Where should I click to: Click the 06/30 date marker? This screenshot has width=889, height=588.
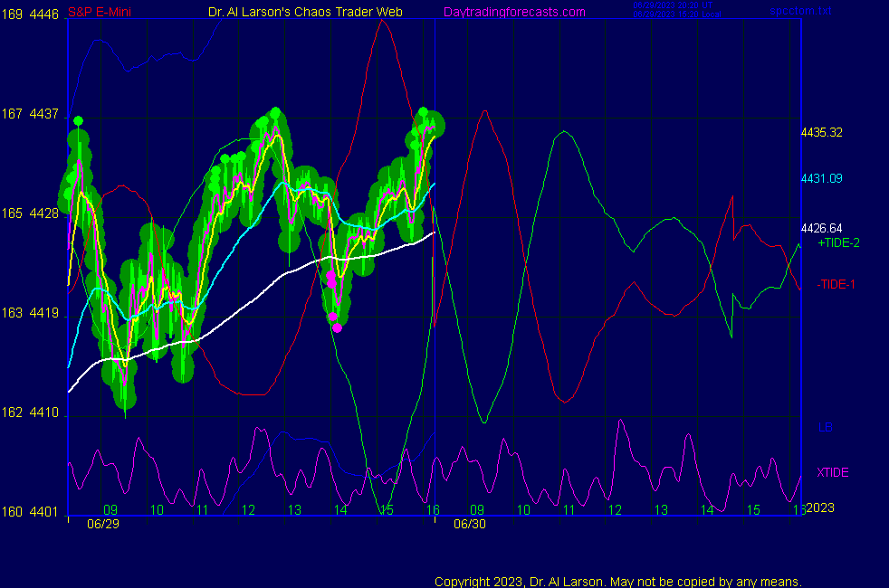468,524
